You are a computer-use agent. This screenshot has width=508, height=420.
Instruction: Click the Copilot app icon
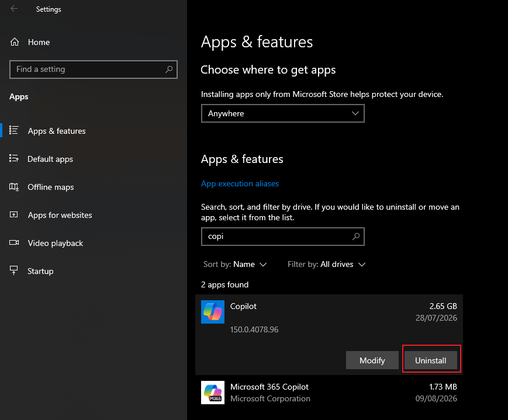[213, 312]
